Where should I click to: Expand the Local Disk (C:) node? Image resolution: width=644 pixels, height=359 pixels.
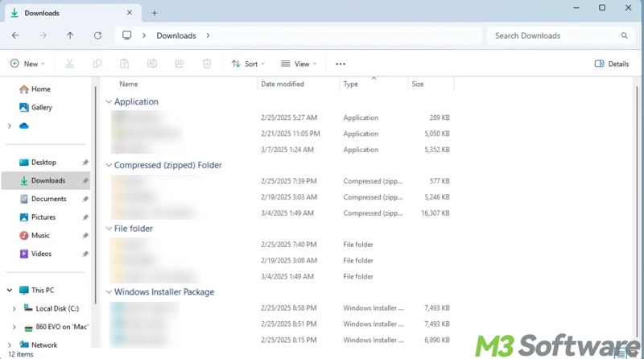(14, 308)
